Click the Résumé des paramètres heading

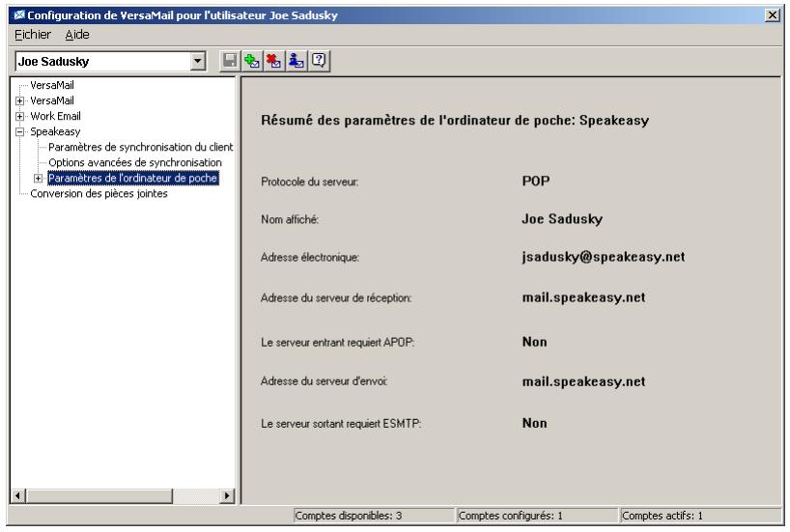click(455, 121)
